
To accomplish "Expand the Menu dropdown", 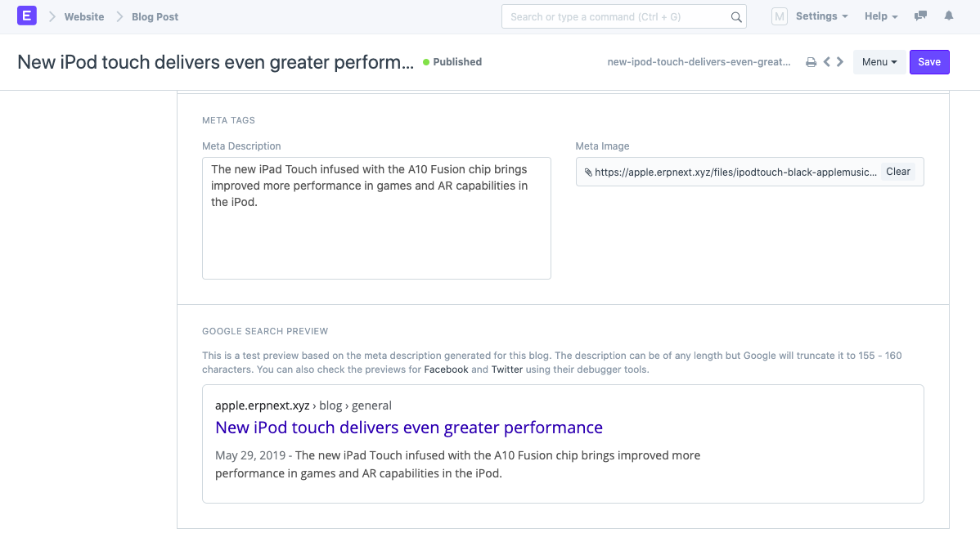I will pyautogui.click(x=879, y=61).
